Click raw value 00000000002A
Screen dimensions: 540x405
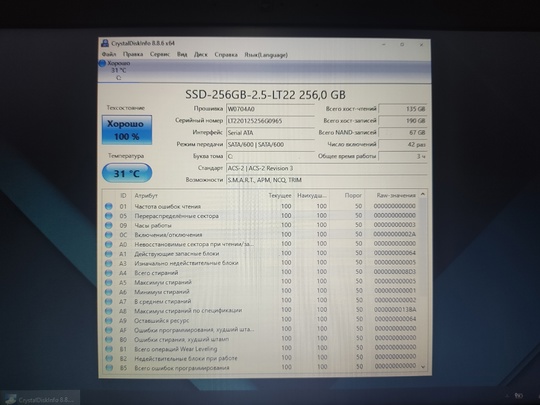tap(395, 234)
